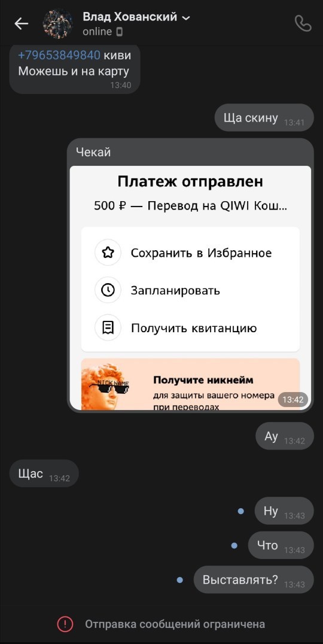Tap the Запланировать option text
The image size is (323, 644).
pyautogui.click(x=175, y=290)
